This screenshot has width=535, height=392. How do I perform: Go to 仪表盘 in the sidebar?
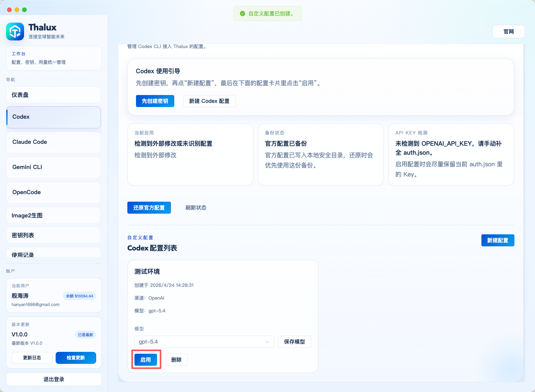coord(53,95)
